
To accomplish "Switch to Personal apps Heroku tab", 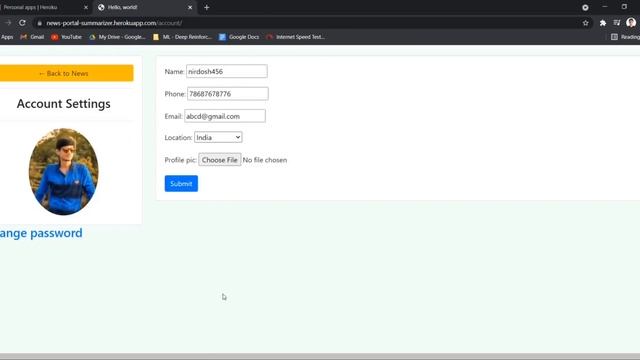I will pos(43,7).
